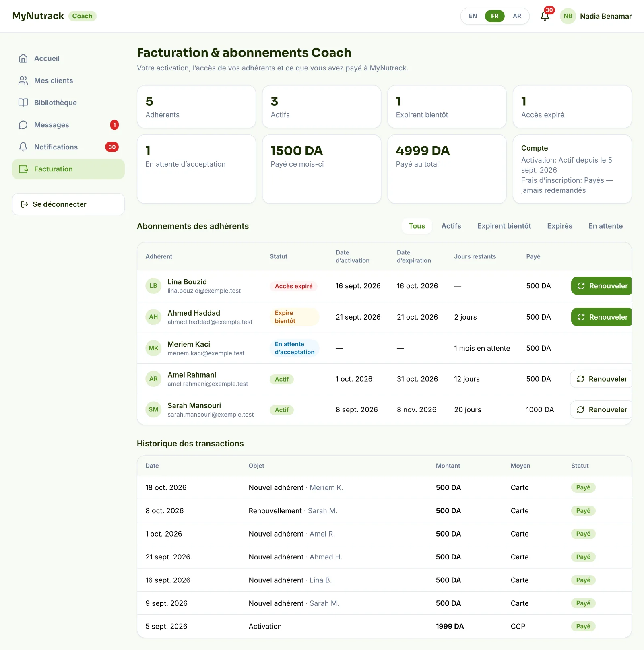
Task: Click lina.bouzid@exemple.test email
Action: tap(204, 291)
